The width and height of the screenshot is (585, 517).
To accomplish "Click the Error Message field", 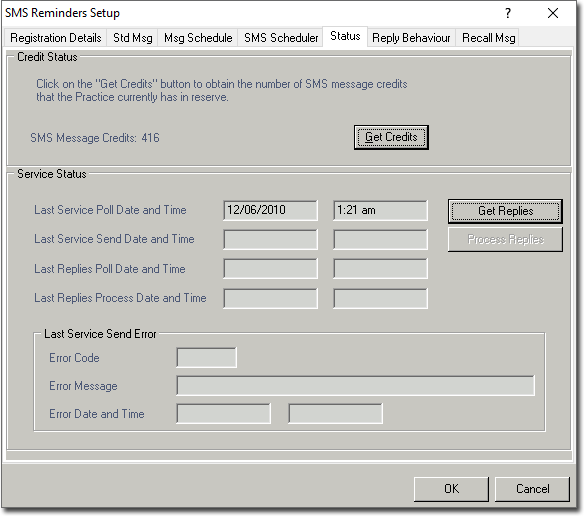I will [355, 386].
